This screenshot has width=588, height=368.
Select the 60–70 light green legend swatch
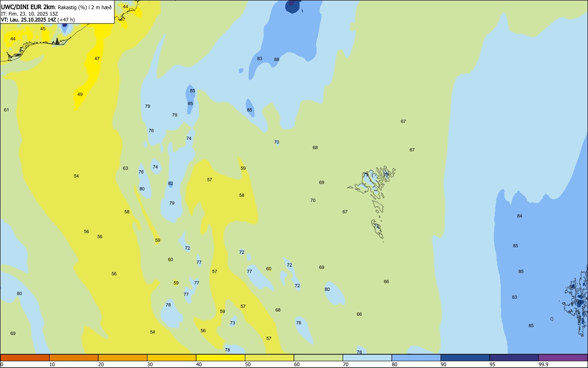[318, 357]
